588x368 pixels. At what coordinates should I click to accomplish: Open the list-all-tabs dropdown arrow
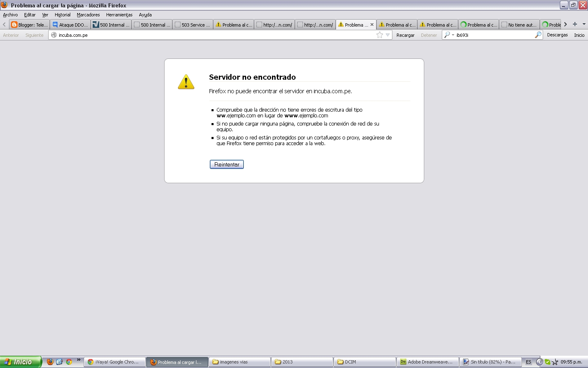584,24
